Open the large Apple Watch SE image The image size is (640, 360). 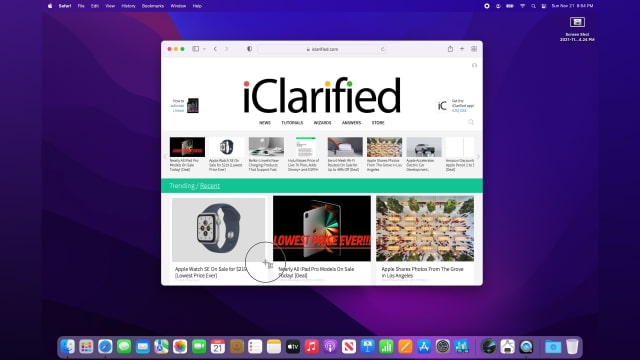click(218, 230)
